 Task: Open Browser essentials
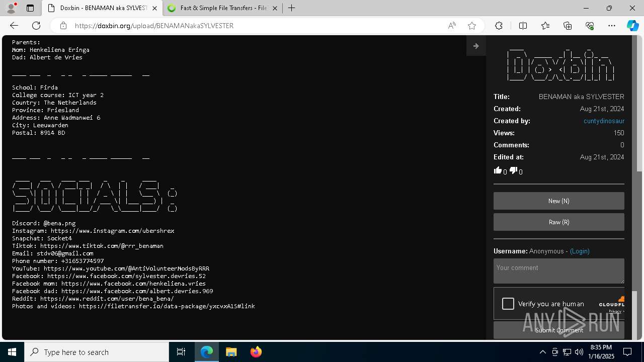tap(590, 26)
